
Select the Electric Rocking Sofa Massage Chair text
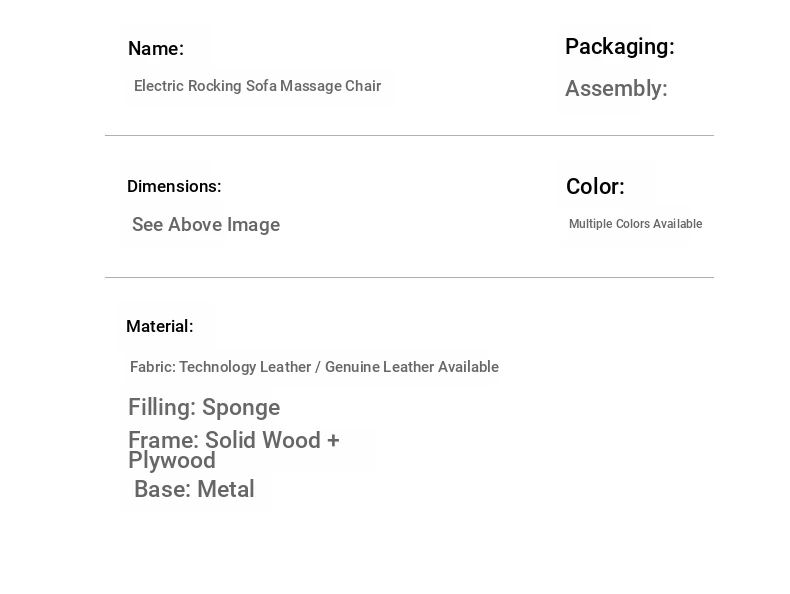[257, 86]
